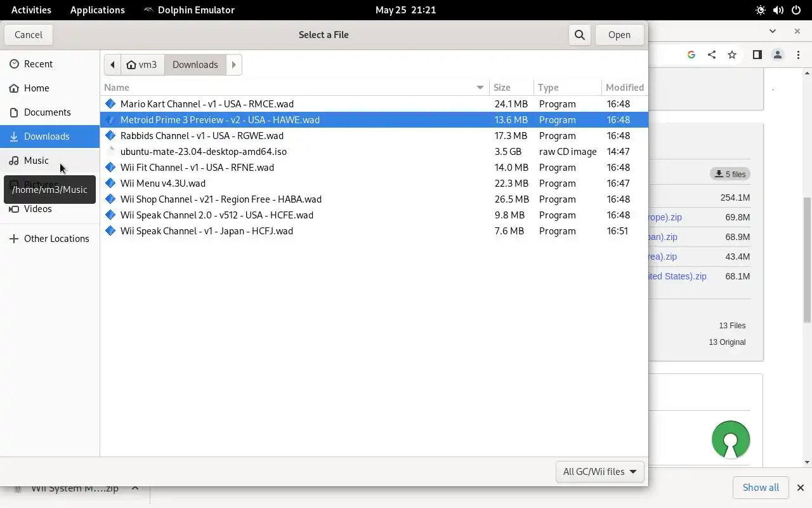Click the Music note icon in the sidebar
Screen dimensions: 812x508
point(14,161)
